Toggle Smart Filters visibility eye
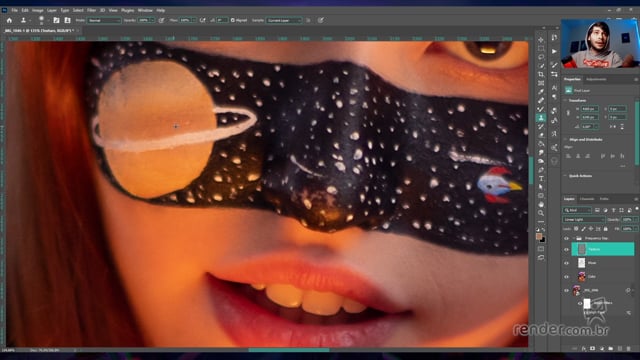 (580, 303)
